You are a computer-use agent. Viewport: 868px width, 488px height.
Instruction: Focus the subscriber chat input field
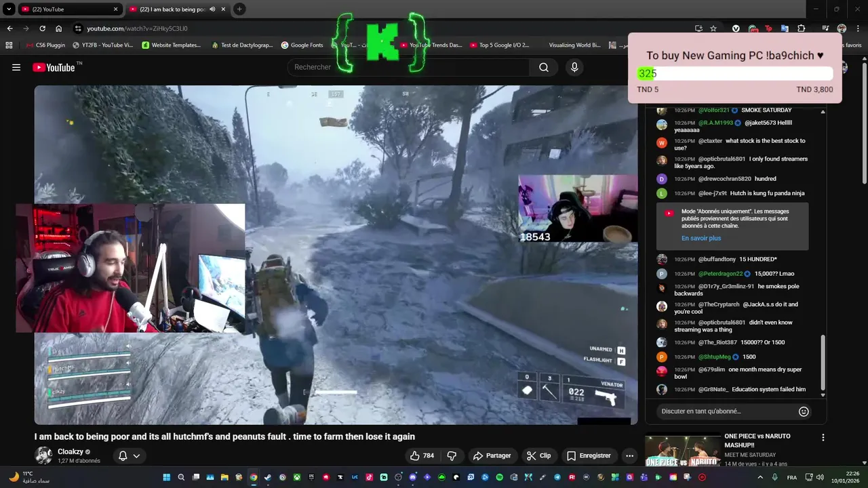[726, 411]
